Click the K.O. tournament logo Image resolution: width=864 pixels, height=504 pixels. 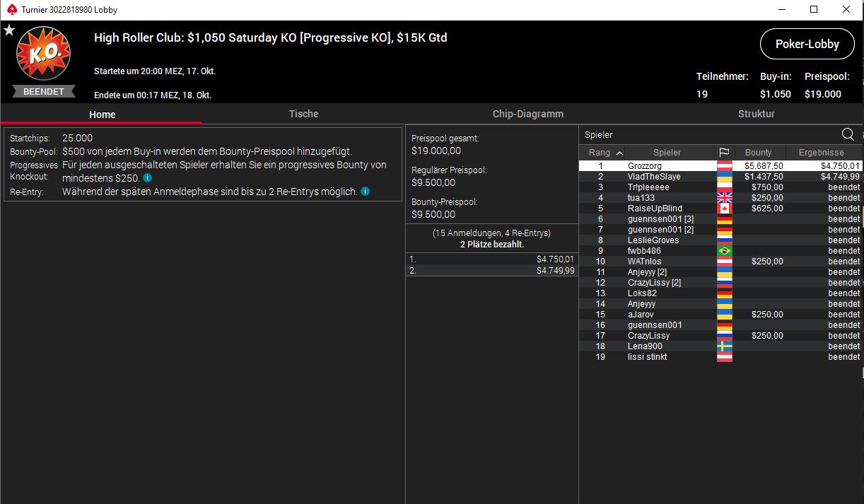43,55
